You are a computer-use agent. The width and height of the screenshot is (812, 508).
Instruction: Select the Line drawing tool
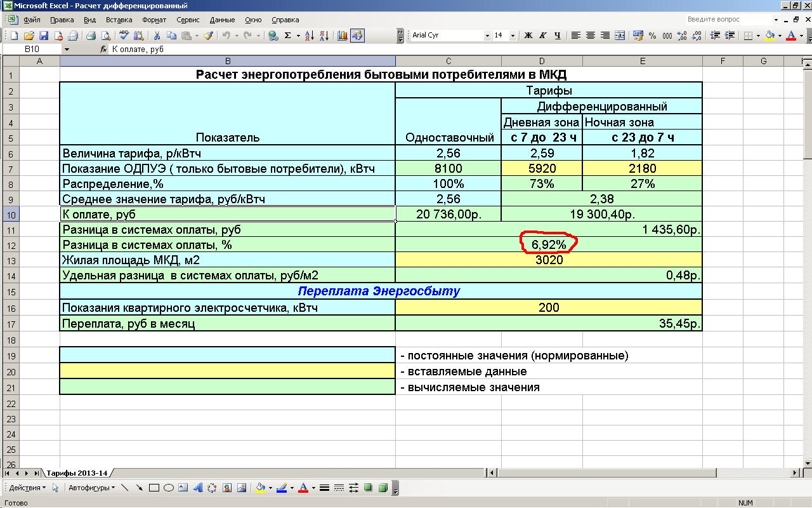click(124, 488)
